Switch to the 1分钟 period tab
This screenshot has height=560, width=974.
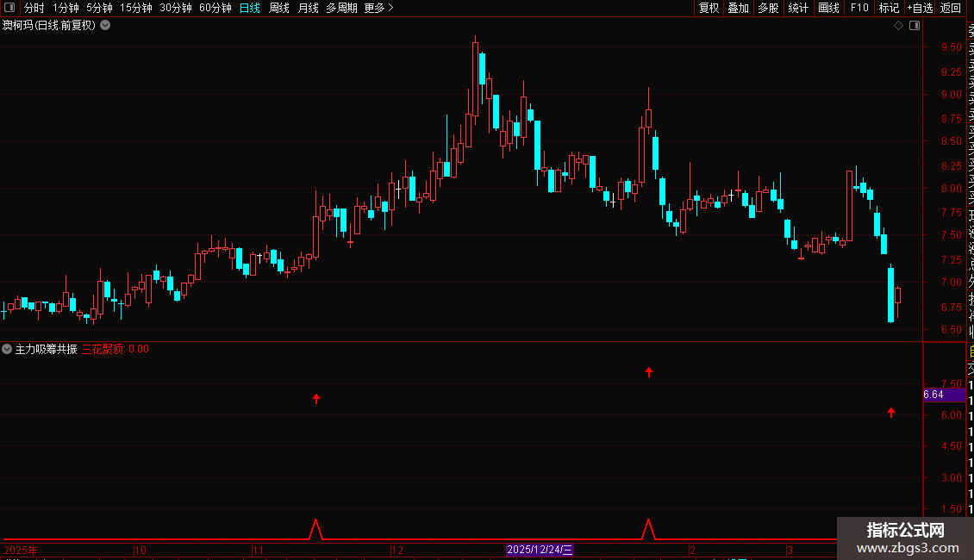click(66, 8)
